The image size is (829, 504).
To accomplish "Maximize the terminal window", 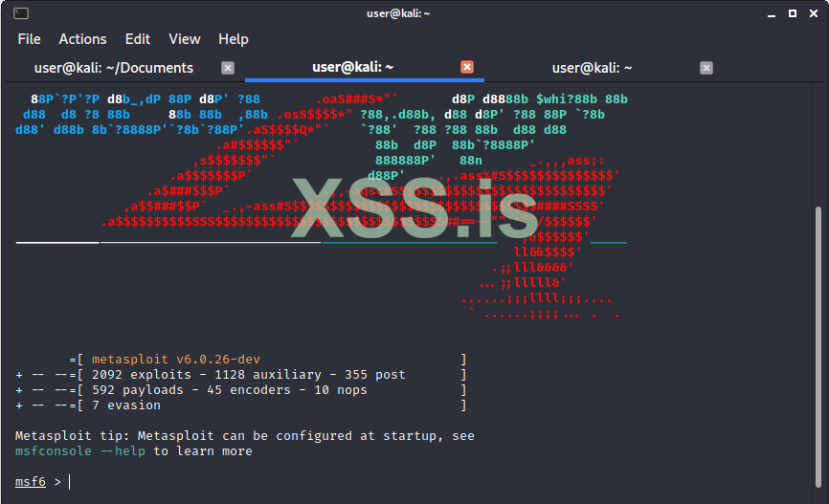I will [x=793, y=13].
